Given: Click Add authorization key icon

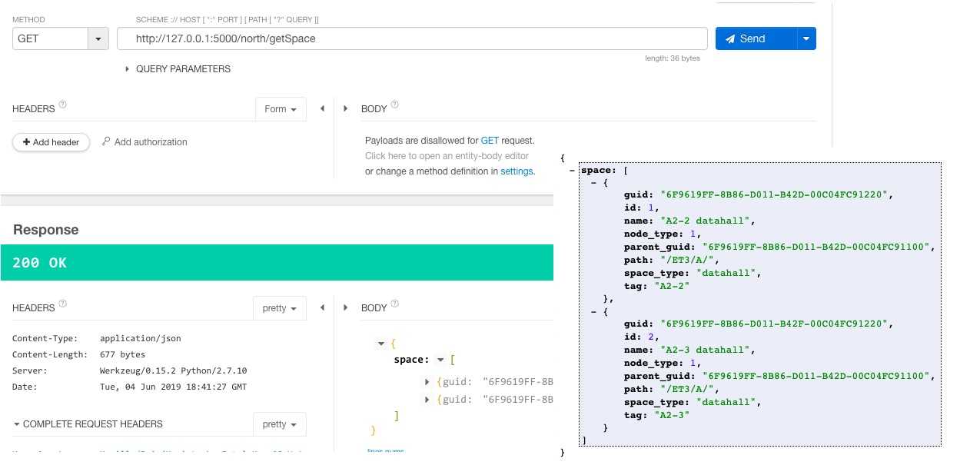Looking at the screenshot, I should tap(106, 141).
